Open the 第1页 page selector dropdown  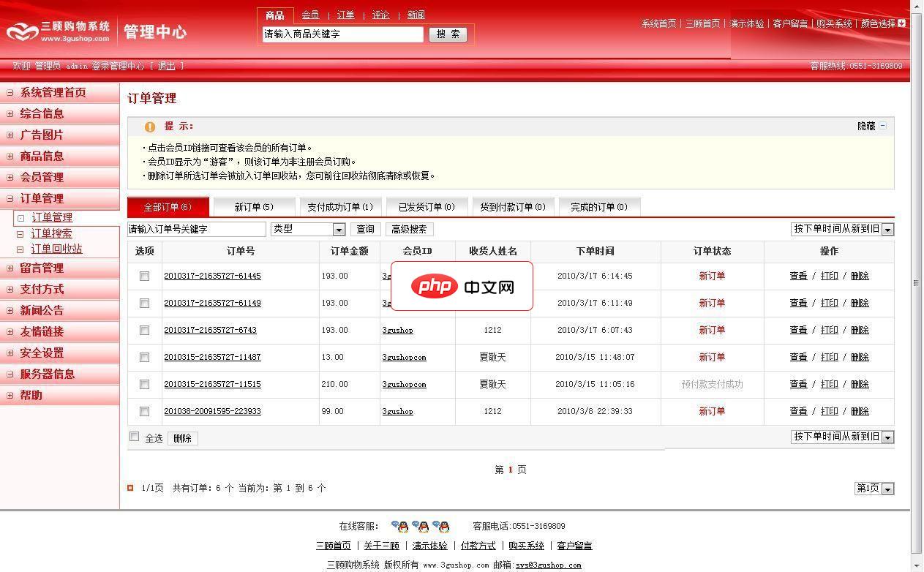pyautogui.click(x=887, y=488)
